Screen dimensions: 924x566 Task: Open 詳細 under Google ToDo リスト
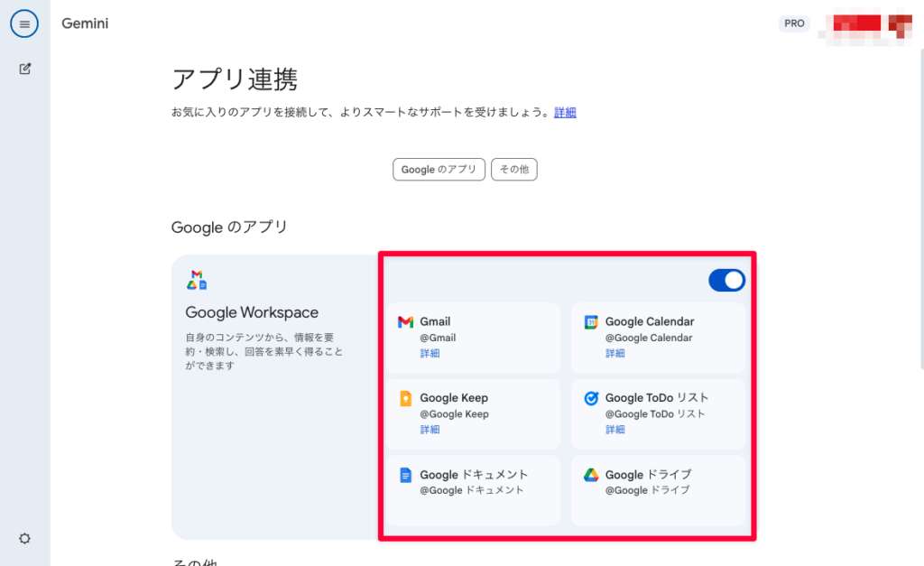[x=614, y=430]
